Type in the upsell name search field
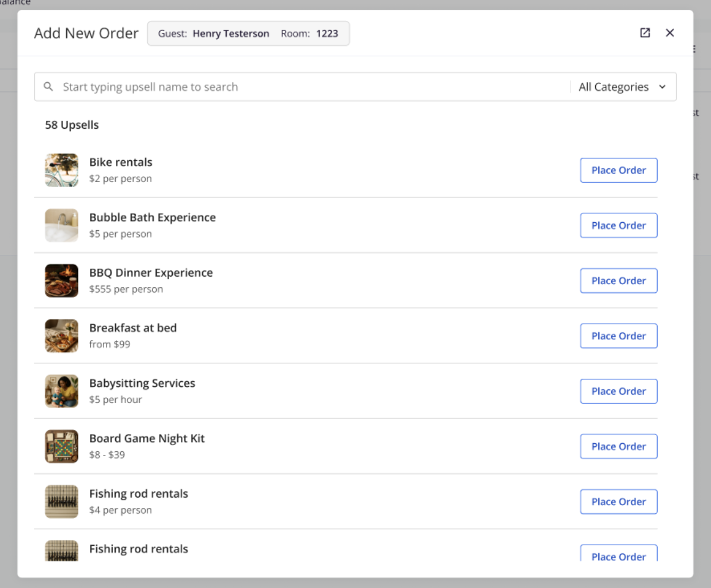Image resolution: width=711 pixels, height=588 pixels. [310, 87]
